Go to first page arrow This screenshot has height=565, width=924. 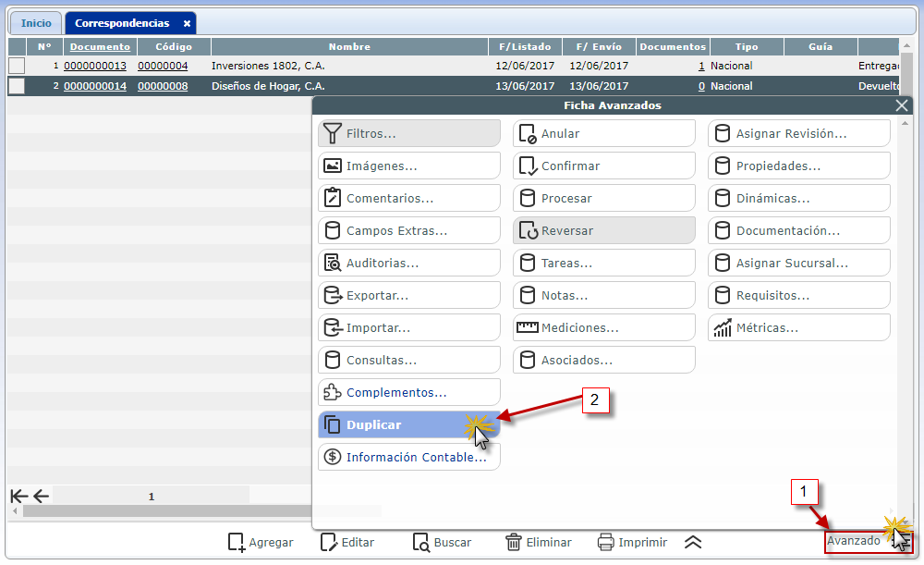coord(19,496)
